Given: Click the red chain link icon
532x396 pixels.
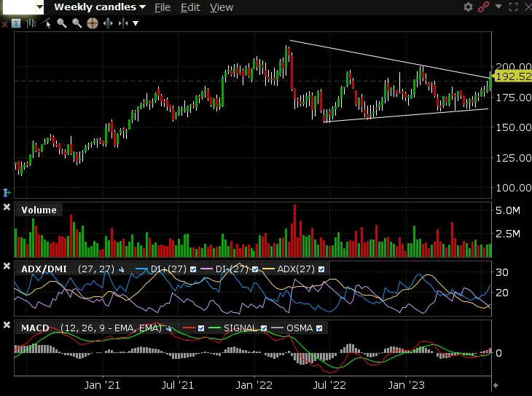Looking at the screenshot, I should pyautogui.click(x=483, y=7).
